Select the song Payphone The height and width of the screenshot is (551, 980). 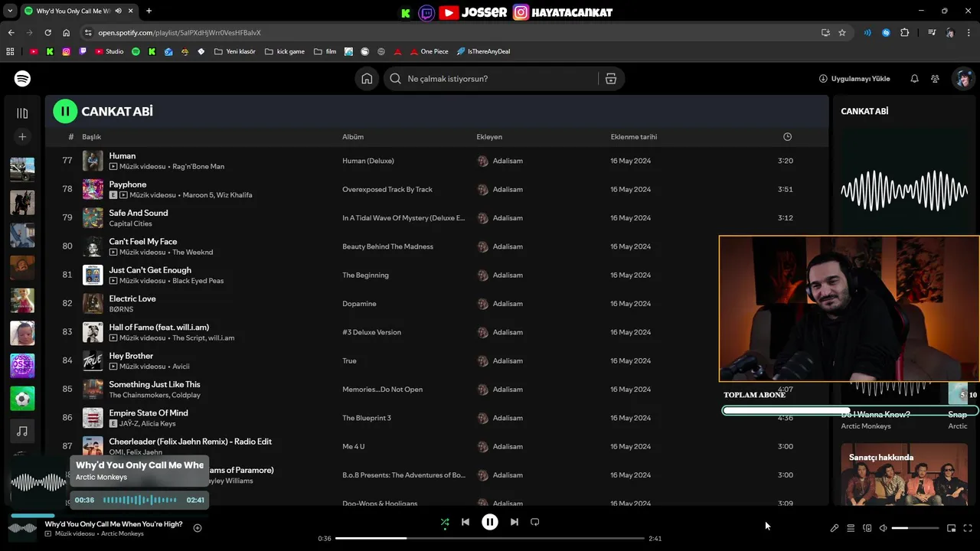coord(128,184)
